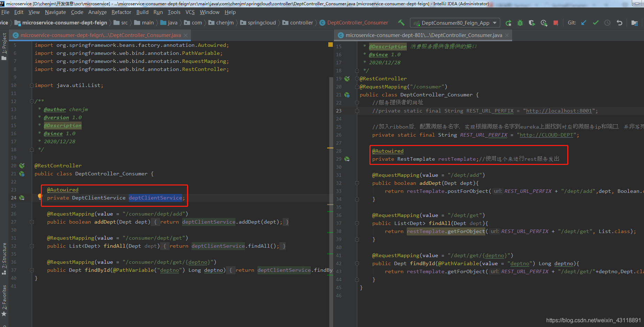Collapse the findAll method fold at line 37 right editor
Viewport: 644px width, 327px height.
[357, 223]
